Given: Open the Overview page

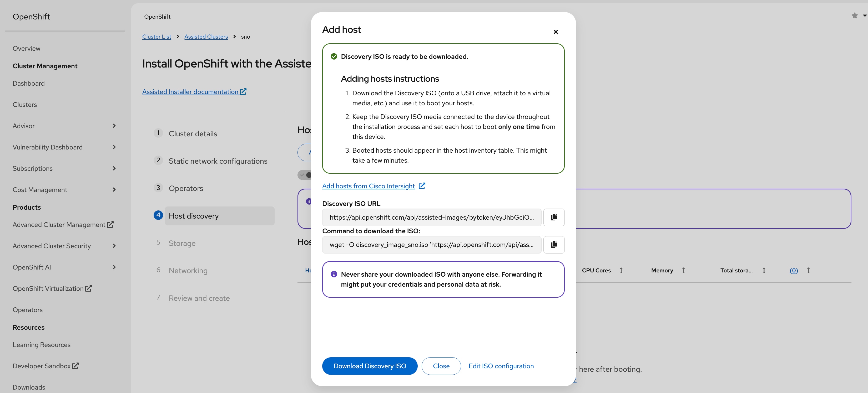Looking at the screenshot, I should (26, 48).
